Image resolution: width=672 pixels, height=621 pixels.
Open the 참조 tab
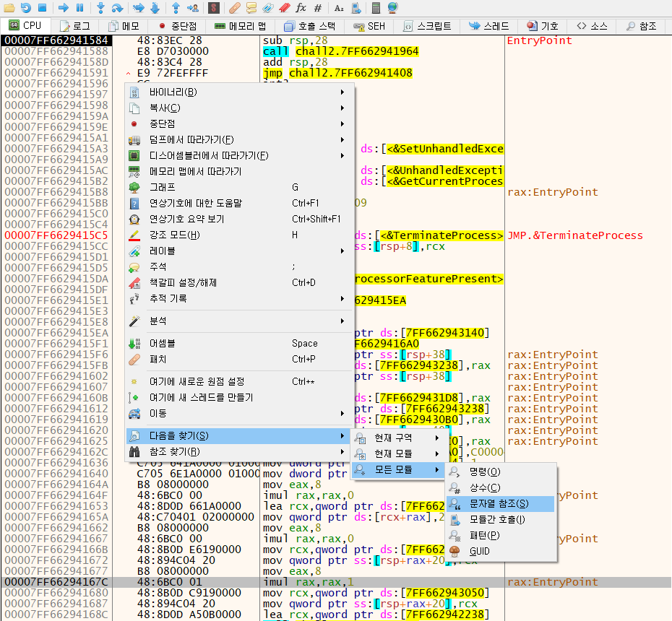[x=641, y=26]
